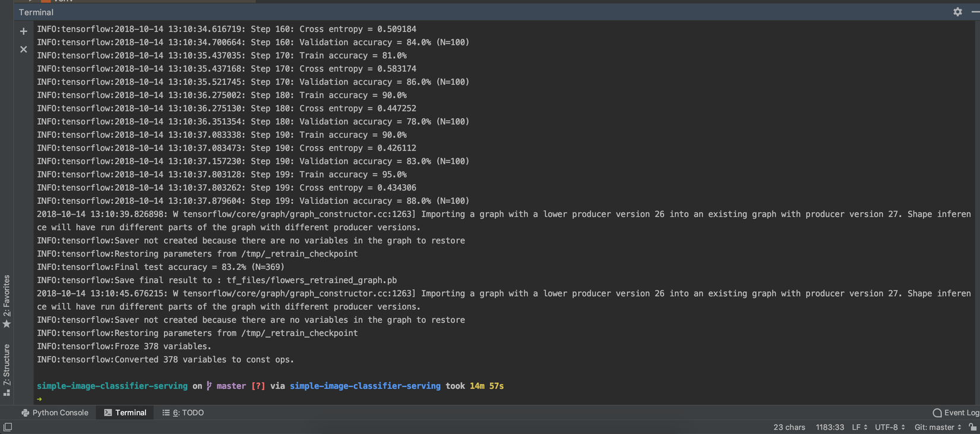The height and width of the screenshot is (434, 980).
Task: Select the Terminal tab in bottom bar
Action: (x=125, y=413)
